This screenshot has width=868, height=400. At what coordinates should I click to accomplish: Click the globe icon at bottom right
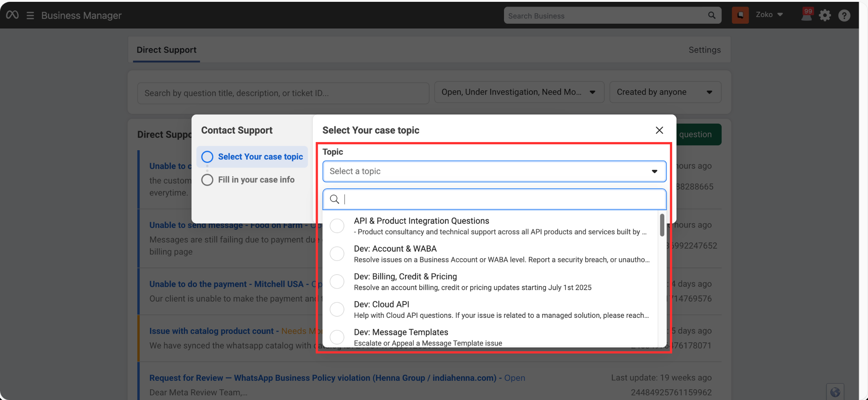pos(835,392)
